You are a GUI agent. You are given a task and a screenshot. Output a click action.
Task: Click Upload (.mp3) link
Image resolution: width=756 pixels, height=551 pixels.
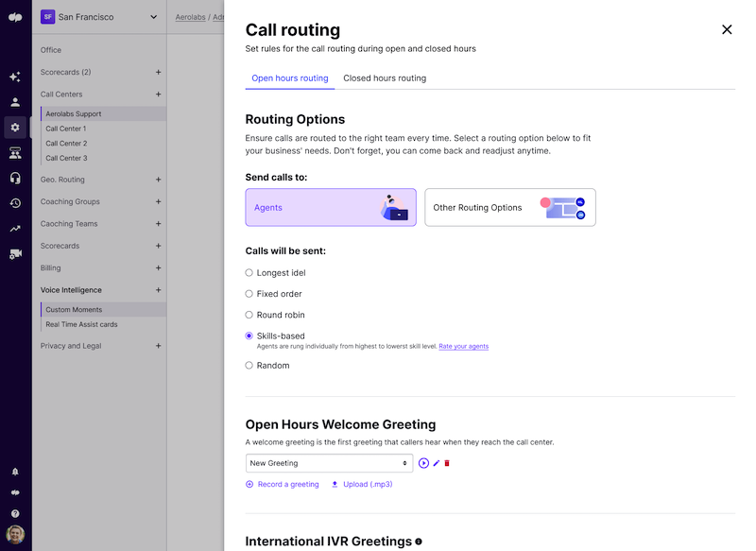pos(368,484)
